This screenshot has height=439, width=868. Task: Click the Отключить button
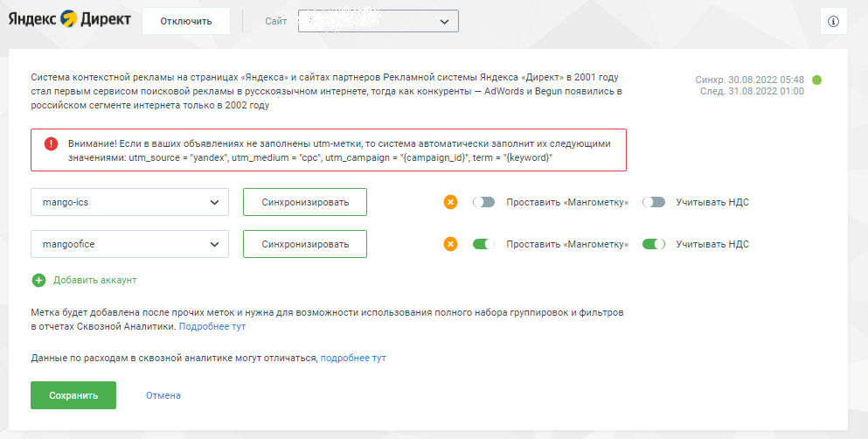(186, 21)
